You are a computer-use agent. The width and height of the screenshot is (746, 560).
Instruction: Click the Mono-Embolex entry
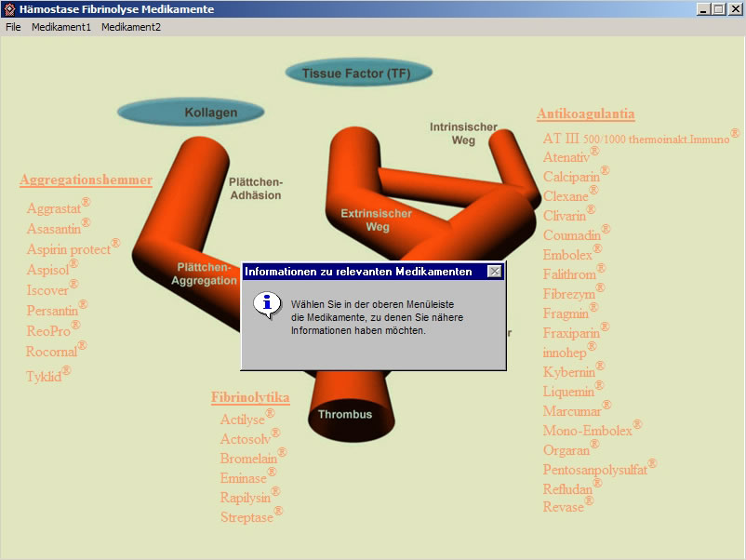[x=592, y=429]
